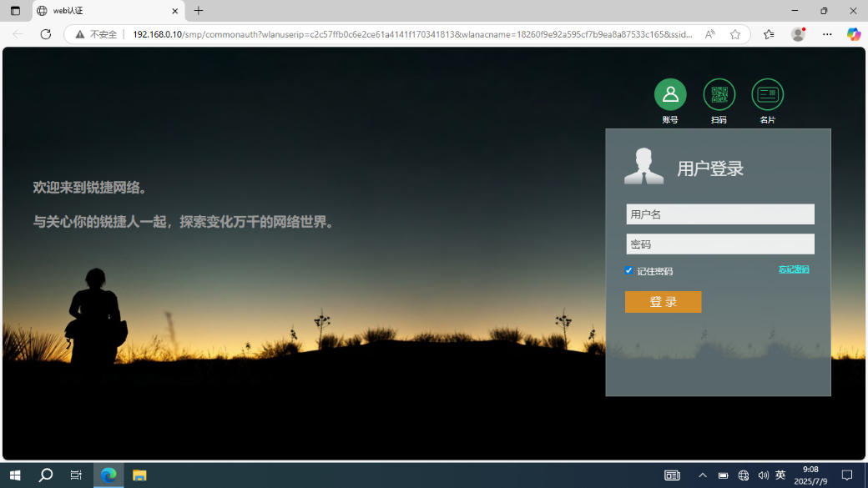The width and height of the screenshot is (868, 488).
Task: Open the browser profile avatar
Action: [x=798, y=34]
